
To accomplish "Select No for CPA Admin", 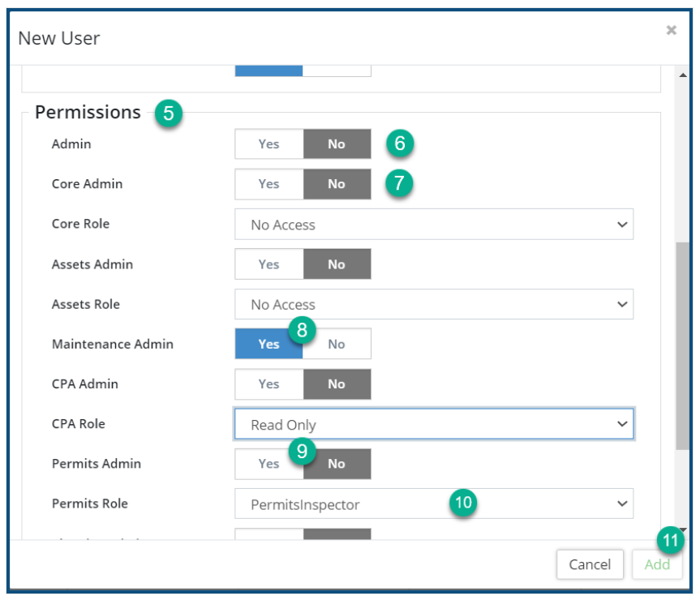I will point(337,384).
